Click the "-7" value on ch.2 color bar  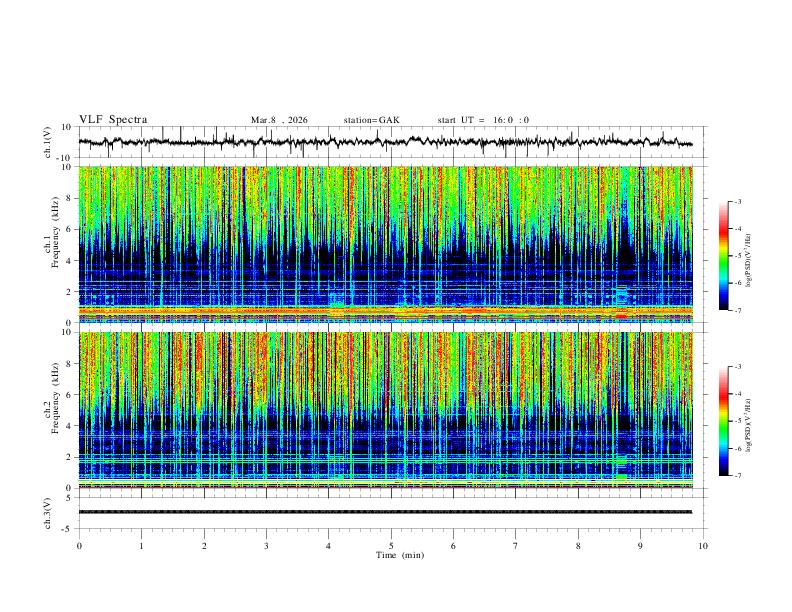738,476
